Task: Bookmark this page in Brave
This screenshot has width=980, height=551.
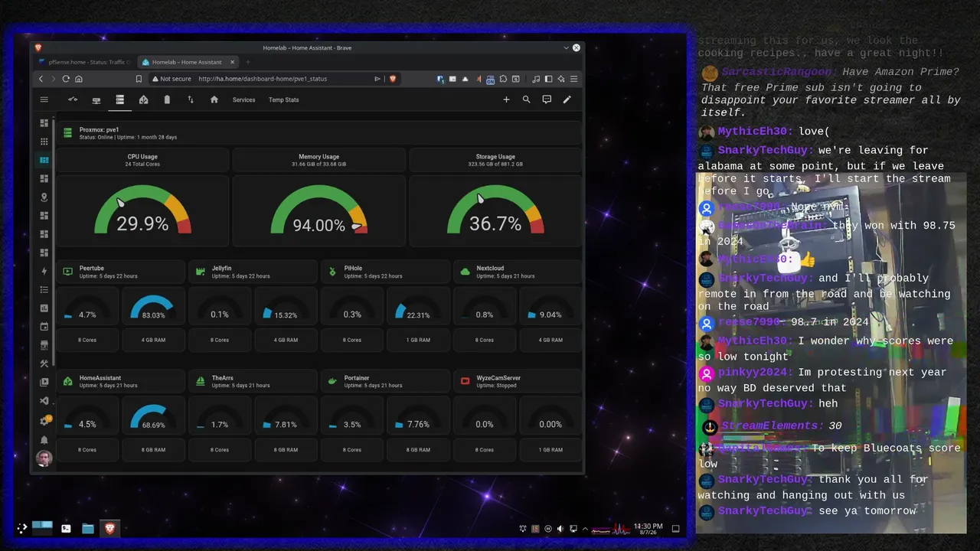Action: 139,79
